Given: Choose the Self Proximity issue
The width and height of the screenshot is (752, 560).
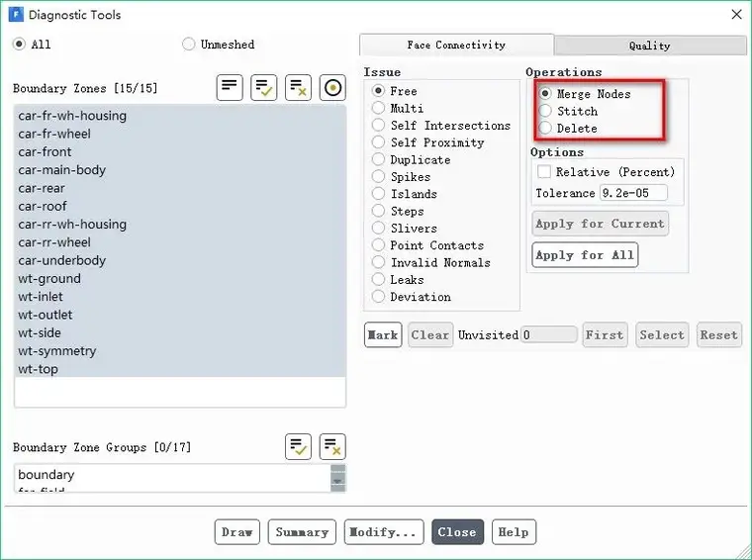Looking at the screenshot, I should 378,142.
